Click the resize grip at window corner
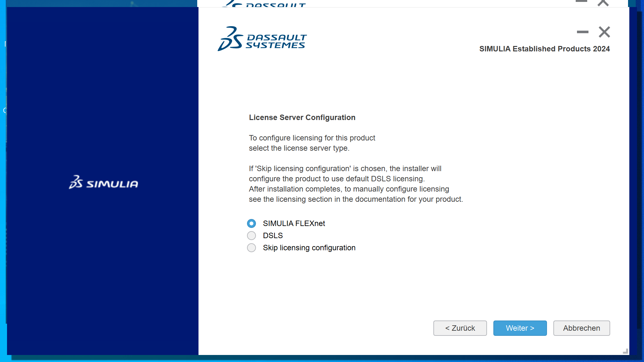This screenshot has height=362, width=644. (x=625, y=351)
